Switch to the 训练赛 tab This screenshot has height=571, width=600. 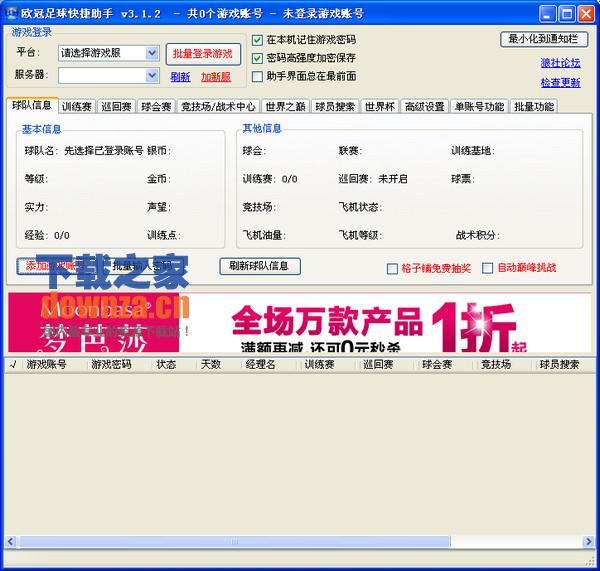(76, 106)
